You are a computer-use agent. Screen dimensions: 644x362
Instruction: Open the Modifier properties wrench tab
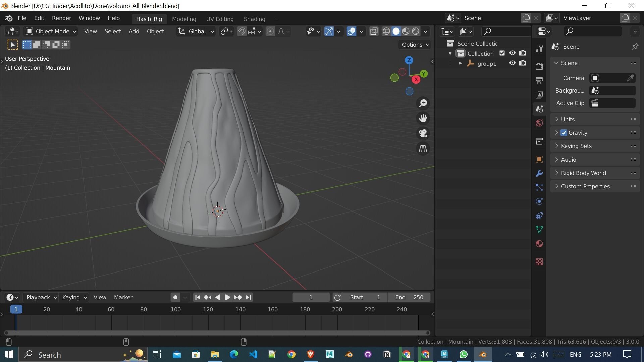coord(539,173)
